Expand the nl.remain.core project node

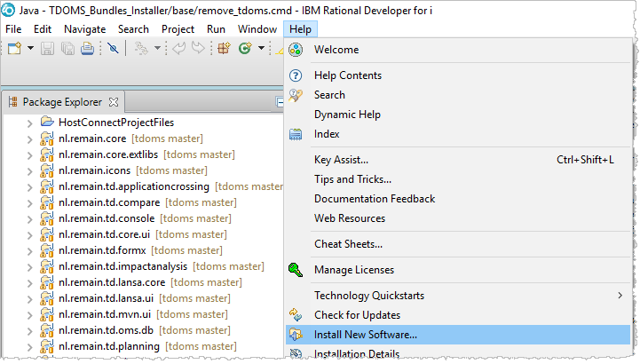click(29, 138)
